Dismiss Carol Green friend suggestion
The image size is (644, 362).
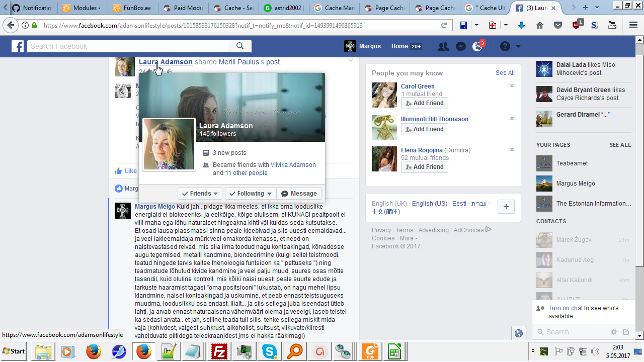pos(512,86)
